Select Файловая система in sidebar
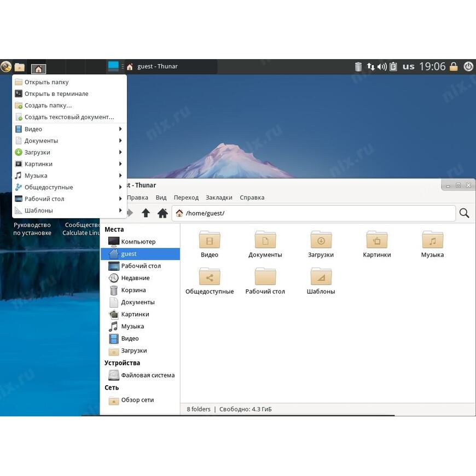The height and width of the screenshot is (476, 476). (148, 375)
